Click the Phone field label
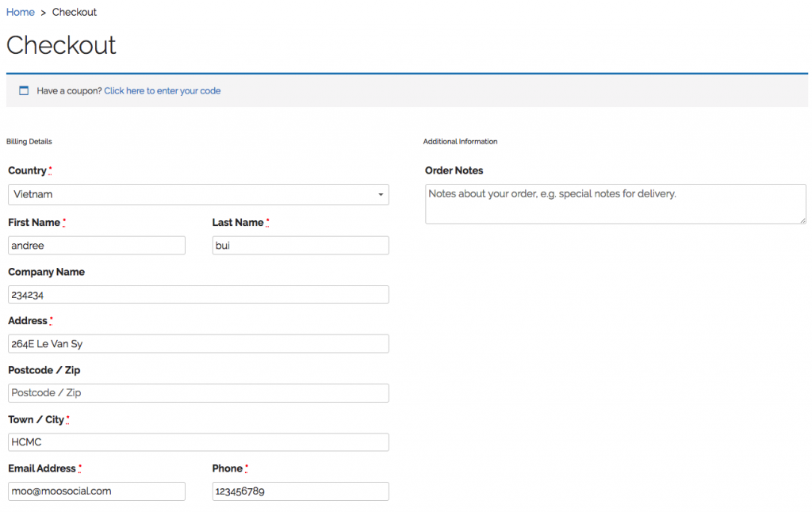This screenshot has height=512, width=812. [228, 468]
